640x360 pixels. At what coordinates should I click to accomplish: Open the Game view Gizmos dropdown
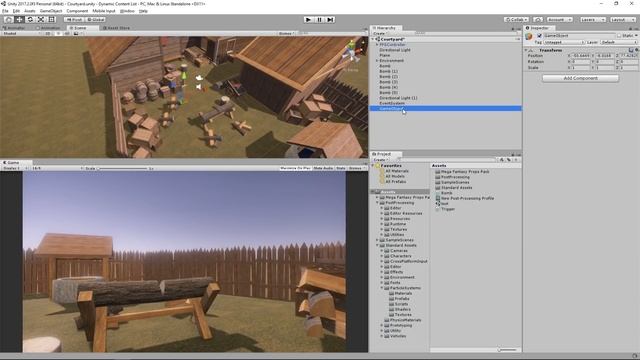pyautogui.click(x=356, y=168)
